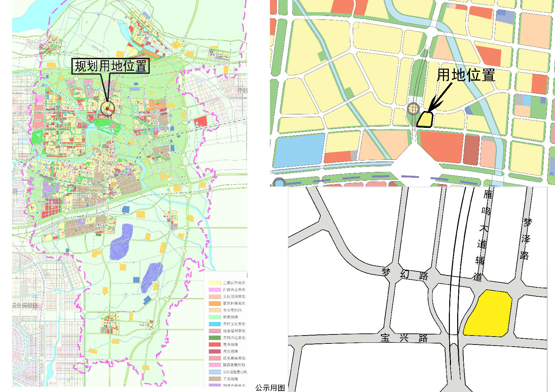The width and height of the screenshot is (555, 392).
Task: Click the 二类居住用地 yellow legend swatch
Action: (215, 283)
